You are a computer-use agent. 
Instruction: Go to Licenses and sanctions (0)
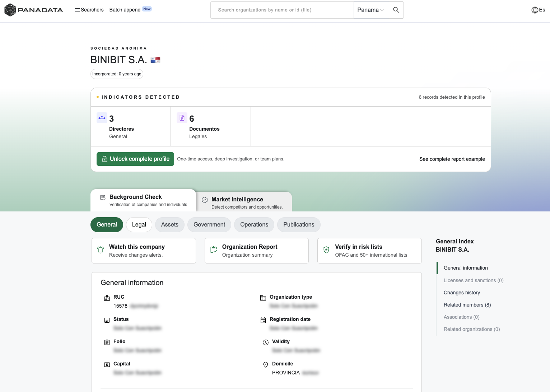[474, 280]
